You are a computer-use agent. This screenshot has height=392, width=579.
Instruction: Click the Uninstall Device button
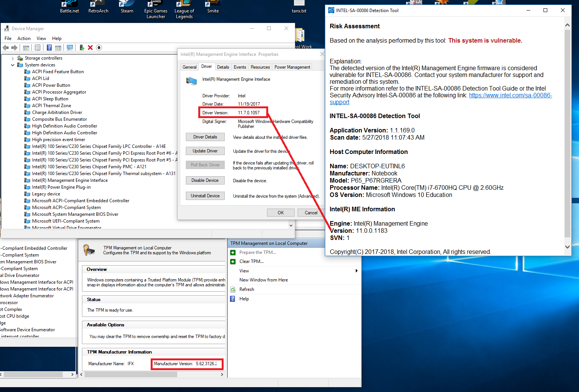point(205,196)
